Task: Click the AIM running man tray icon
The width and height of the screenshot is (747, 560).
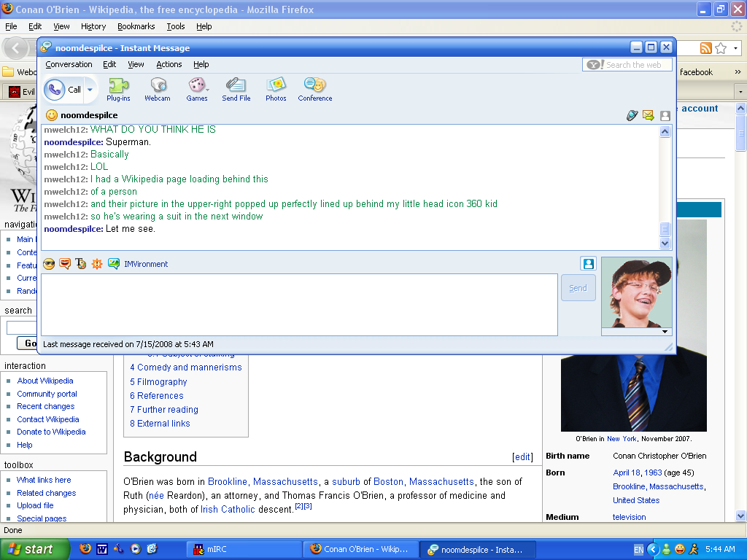Action: click(x=693, y=549)
